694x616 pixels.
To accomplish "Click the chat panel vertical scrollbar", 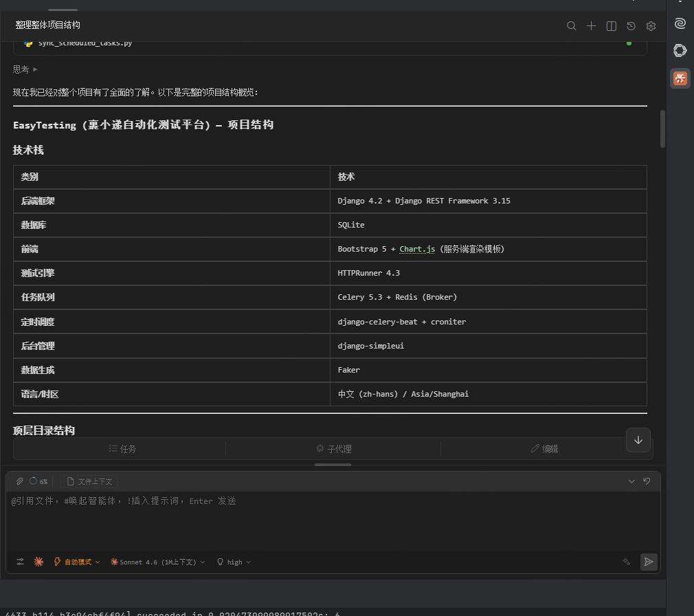I will point(662,129).
